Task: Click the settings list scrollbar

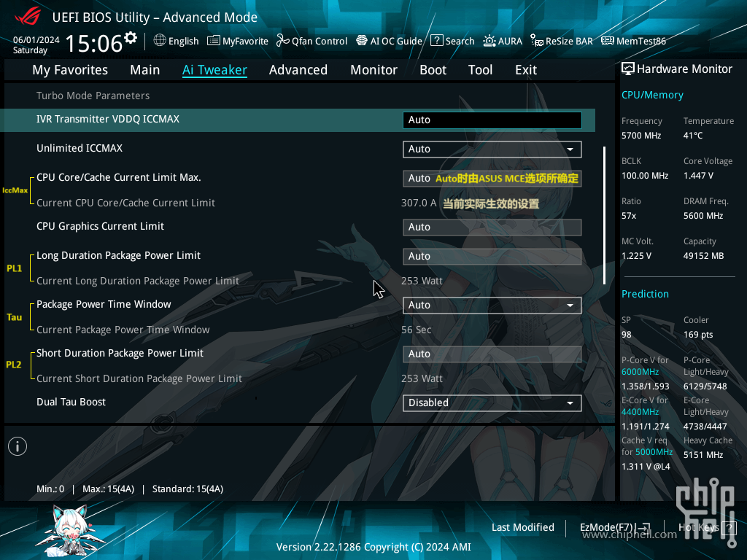Action: pos(605,215)
